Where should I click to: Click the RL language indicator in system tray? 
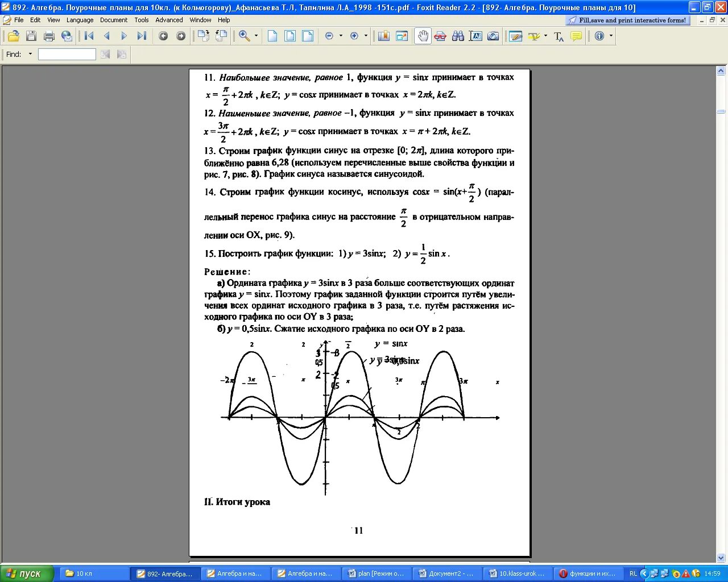[632, 573]
